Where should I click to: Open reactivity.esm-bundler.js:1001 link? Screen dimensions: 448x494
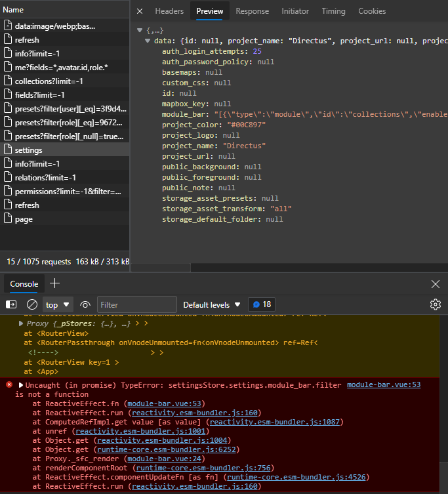[140, 431]
